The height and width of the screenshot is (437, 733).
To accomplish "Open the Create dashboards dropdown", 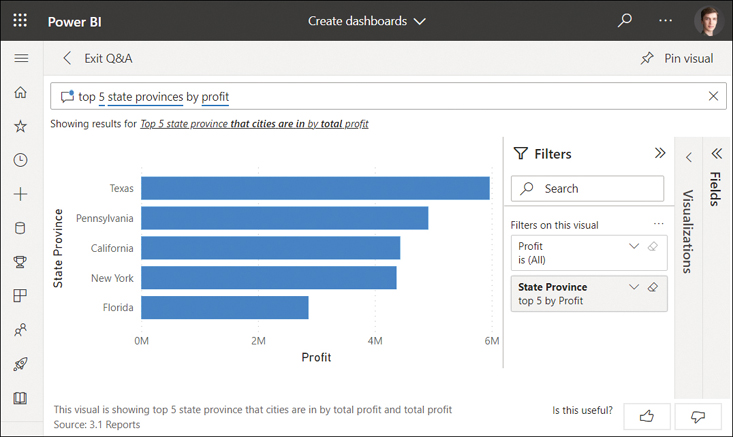I will (x=366, y=20).
